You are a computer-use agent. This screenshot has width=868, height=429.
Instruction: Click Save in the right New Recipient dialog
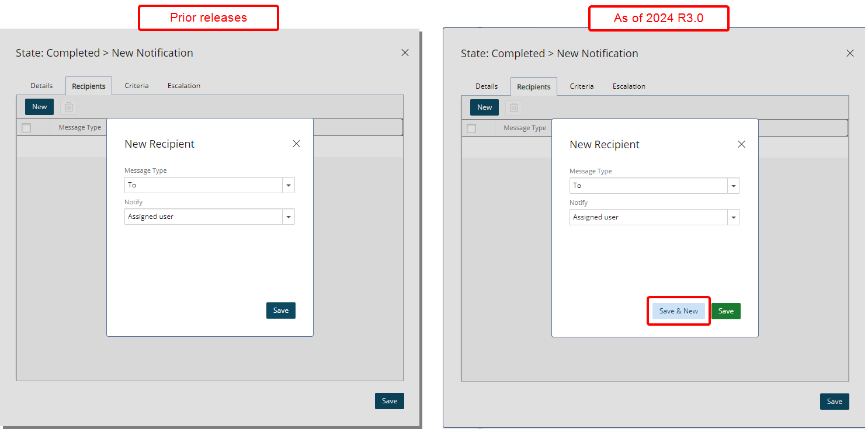(725, 311)
